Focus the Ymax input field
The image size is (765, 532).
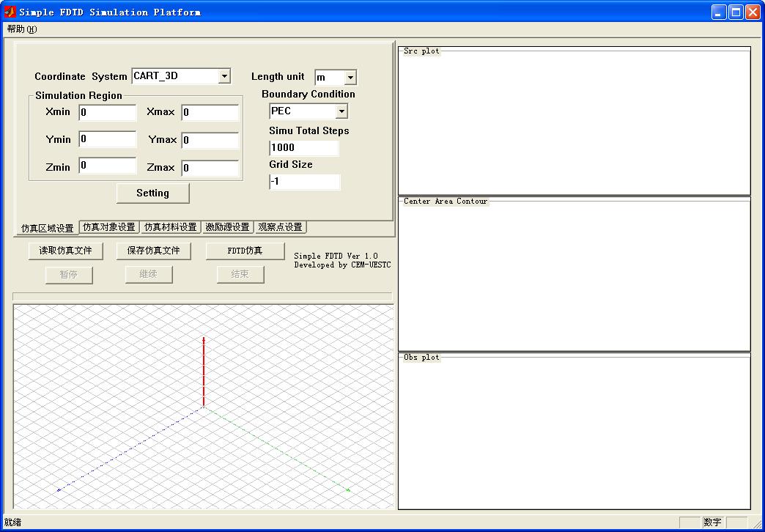(210, 140)
